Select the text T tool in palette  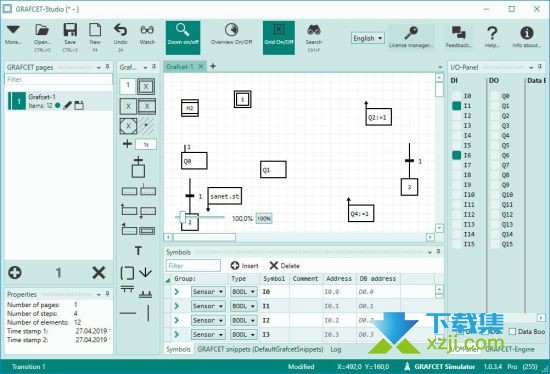pyautogui.click(x=138, y=251)
